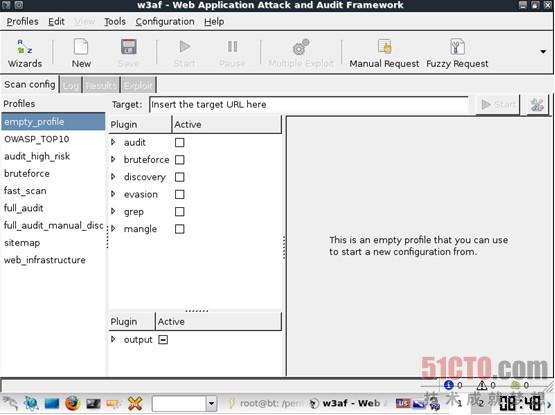Expand the bruteforce plugin tree
Viewport: 555px width, 415px height.
tap(113, 159)
